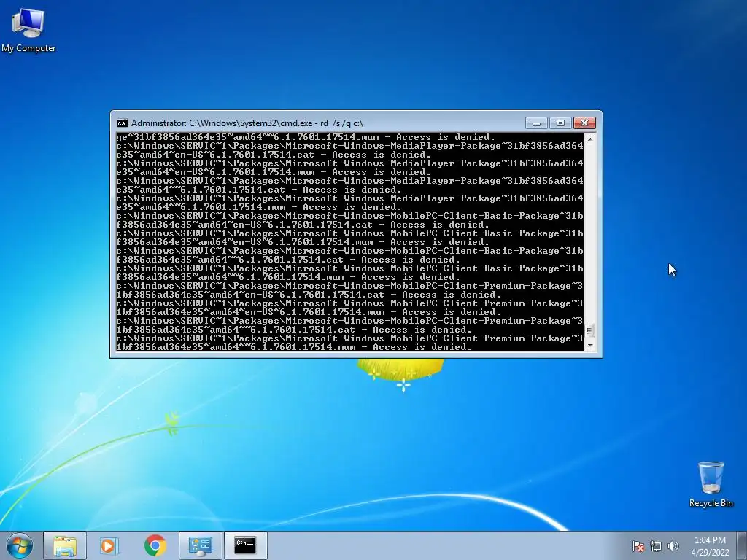Viewport: 747px width, 560px height.
Task: Minimize the Administrator cmd window
Action: coord(536,123)
